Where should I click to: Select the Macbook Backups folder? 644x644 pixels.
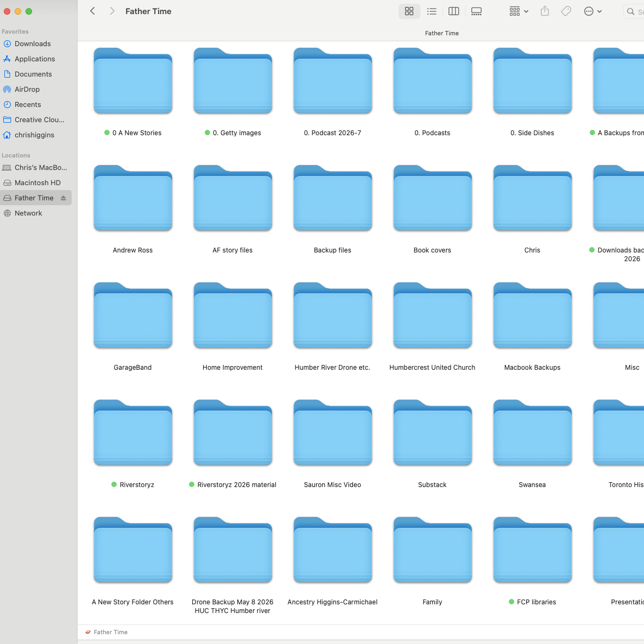point(532,315)
